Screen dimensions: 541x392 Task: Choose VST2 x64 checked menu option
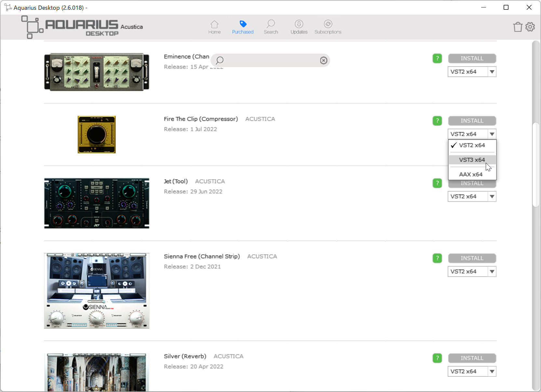(472, 145)
